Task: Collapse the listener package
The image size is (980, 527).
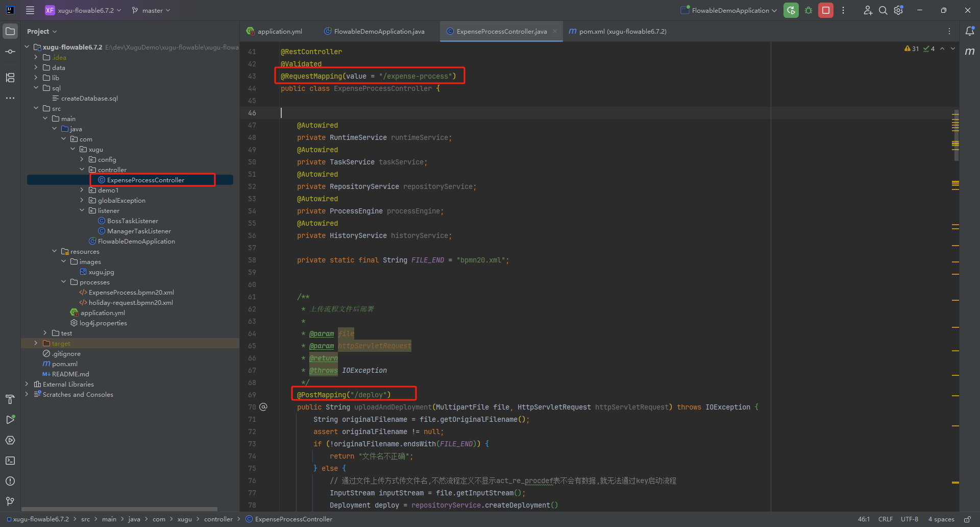Action: tap(82, 210)
